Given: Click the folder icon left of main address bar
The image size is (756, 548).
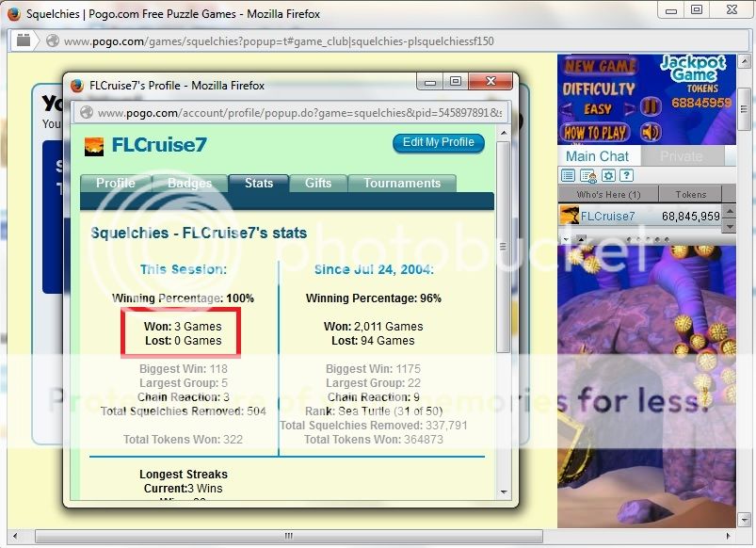Looking at the screenshot, I should point(24,40).
